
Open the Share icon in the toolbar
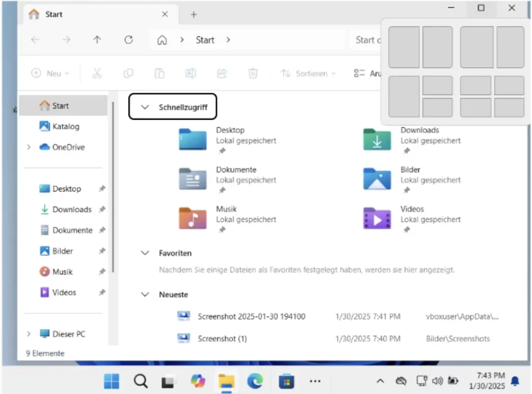[222, 73]
